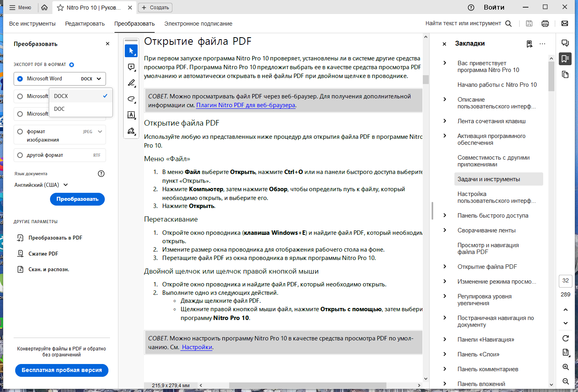The width and height of the screenshot is (578, 392).
Task: Open the Английский (США) language dropdown
Action: [41, 185]
